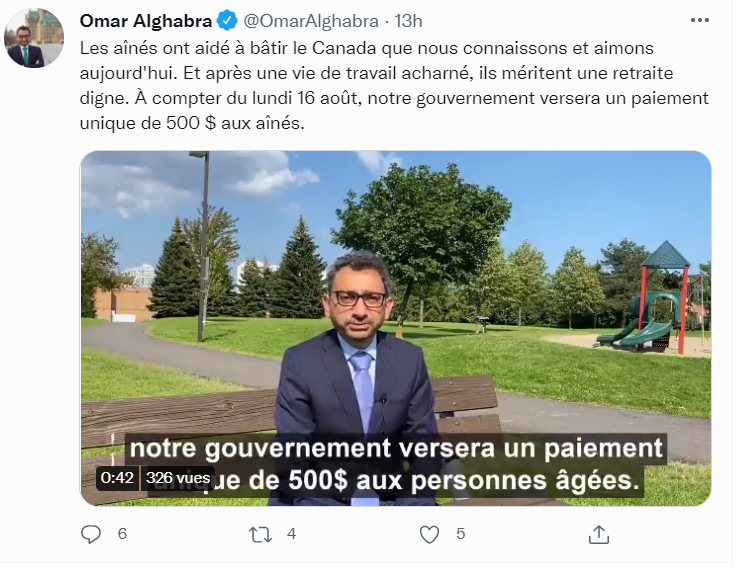
Task: Click the like count 5
Action: 461,534
